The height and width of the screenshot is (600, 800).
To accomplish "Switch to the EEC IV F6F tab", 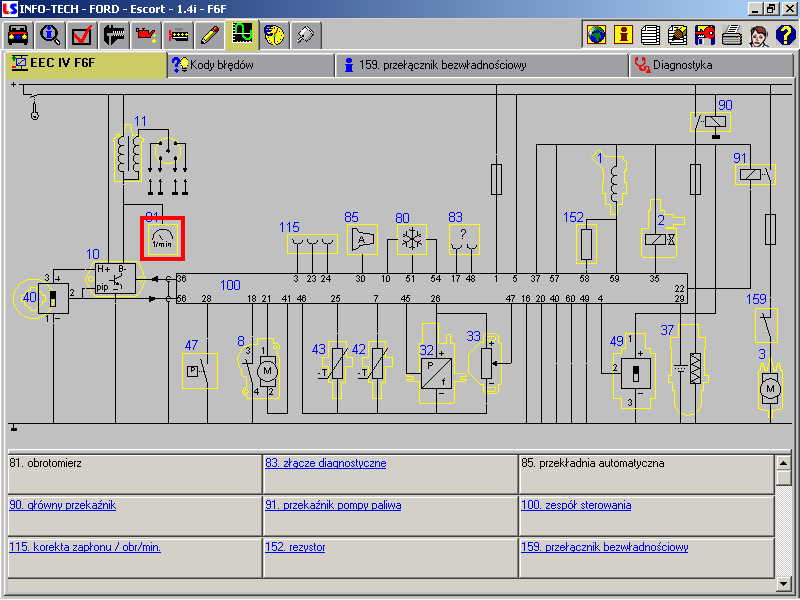I will point(86,64).
